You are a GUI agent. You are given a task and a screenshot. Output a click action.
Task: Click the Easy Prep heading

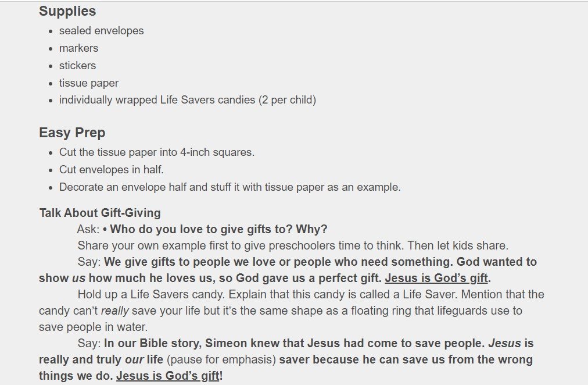[72, 133]
